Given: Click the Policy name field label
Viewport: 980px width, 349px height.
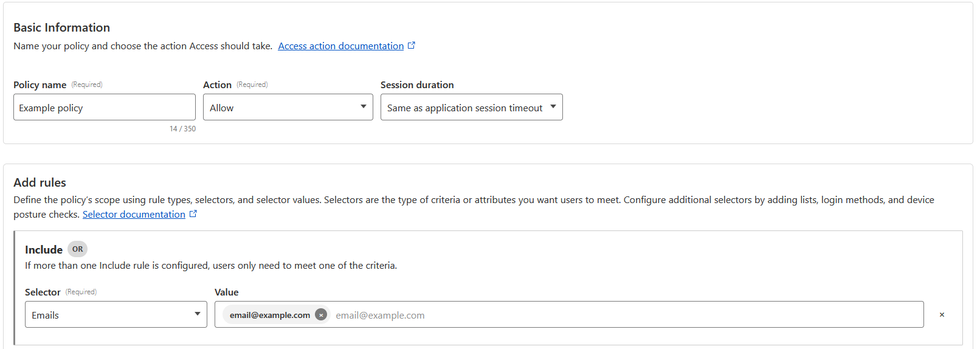Looking at the screenshot, I should (40, 85).
